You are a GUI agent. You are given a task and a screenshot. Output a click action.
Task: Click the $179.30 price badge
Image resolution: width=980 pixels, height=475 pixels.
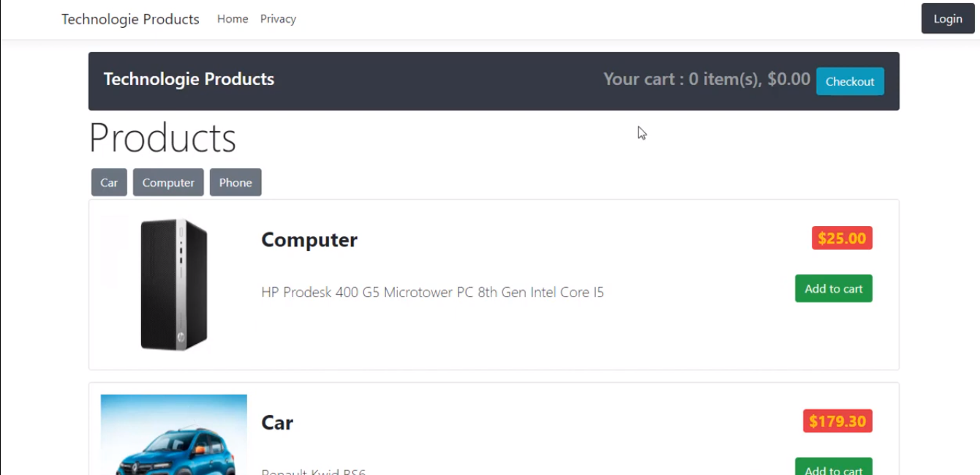click(837, 421)
